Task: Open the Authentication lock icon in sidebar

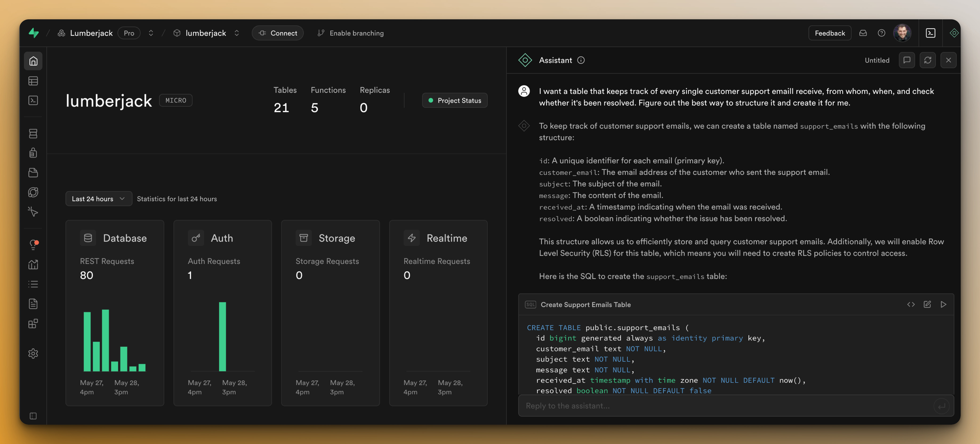Action: (x=33, y=153)
